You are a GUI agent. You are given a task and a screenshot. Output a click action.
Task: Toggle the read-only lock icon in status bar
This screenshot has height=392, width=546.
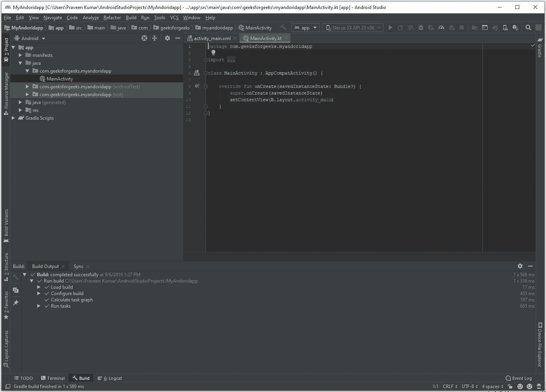[x=510, y=387]
